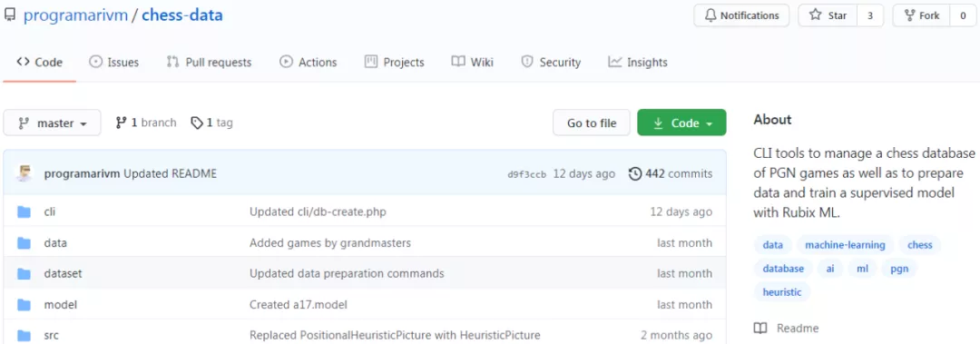
Task: Open the src folder
Action: (x=51, y=335)
